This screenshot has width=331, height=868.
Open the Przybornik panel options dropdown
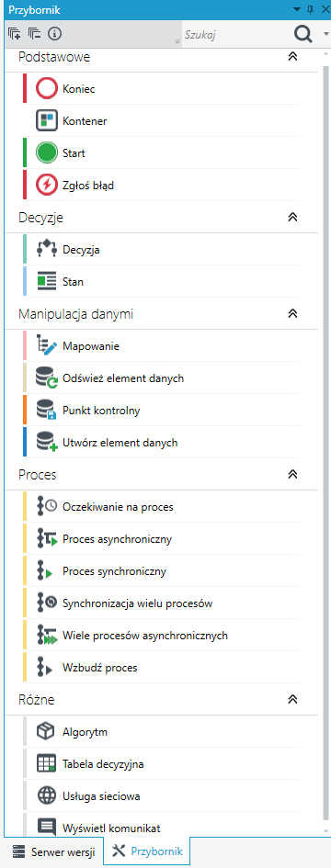[x=297, y=10]
